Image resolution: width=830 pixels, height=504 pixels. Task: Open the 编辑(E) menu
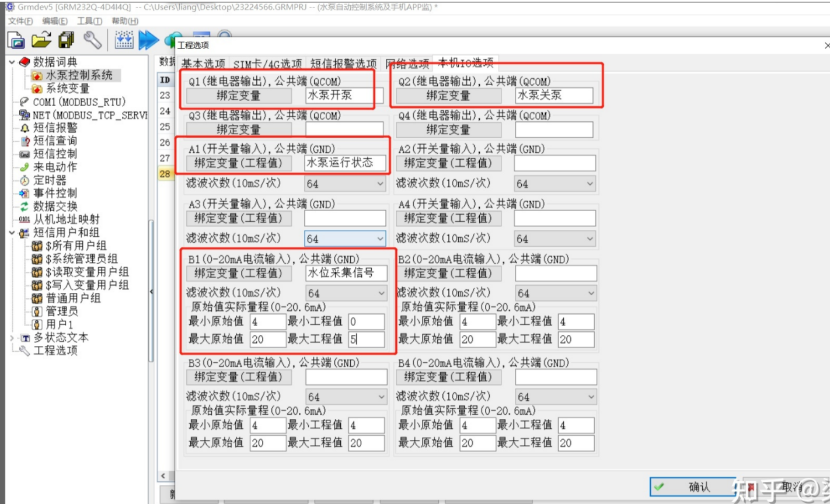(x=54, y=21)
